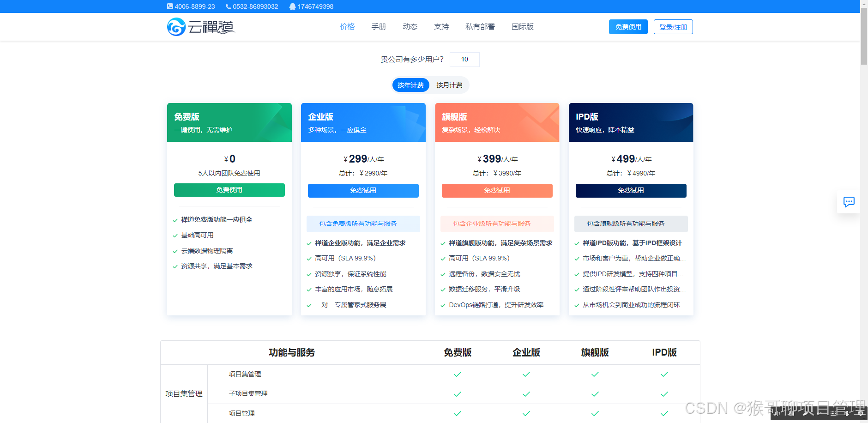Switch to 国际版

(523, 27)
